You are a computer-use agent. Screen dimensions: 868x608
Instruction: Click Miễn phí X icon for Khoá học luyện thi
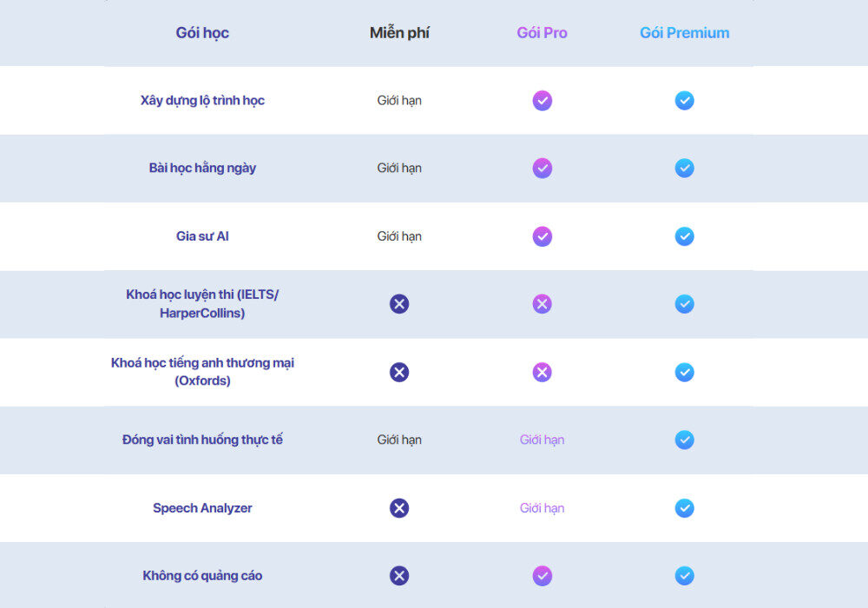coord(399,304)
